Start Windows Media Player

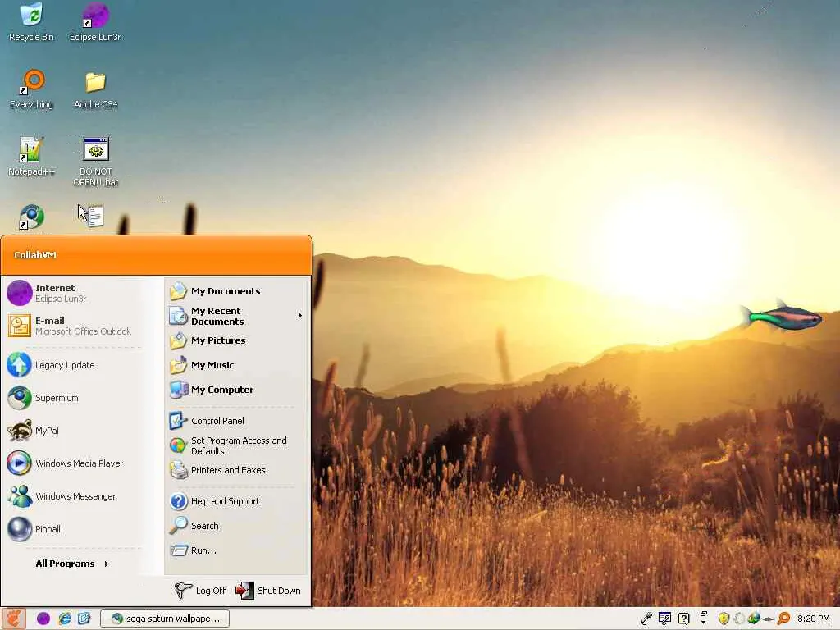click(x=73, y=463)
